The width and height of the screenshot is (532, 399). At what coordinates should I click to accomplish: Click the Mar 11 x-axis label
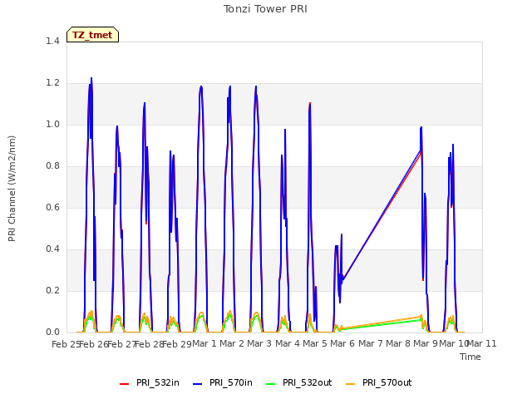tap(482, 343)
